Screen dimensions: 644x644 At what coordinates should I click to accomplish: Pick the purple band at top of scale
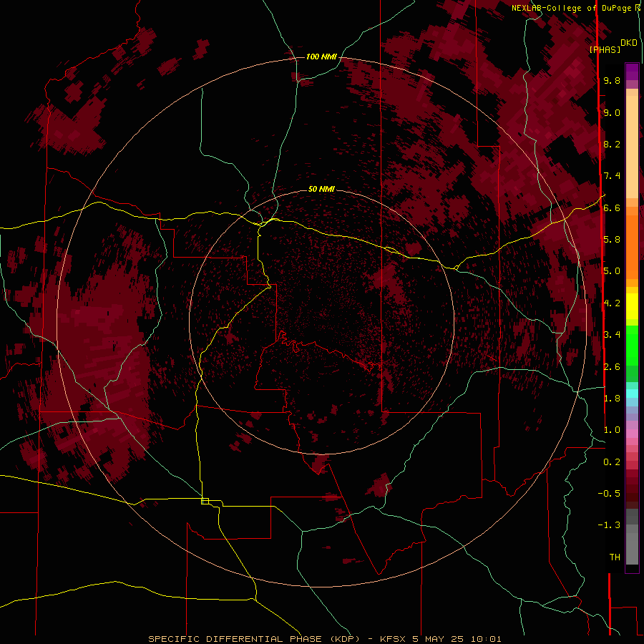point(632,72)
